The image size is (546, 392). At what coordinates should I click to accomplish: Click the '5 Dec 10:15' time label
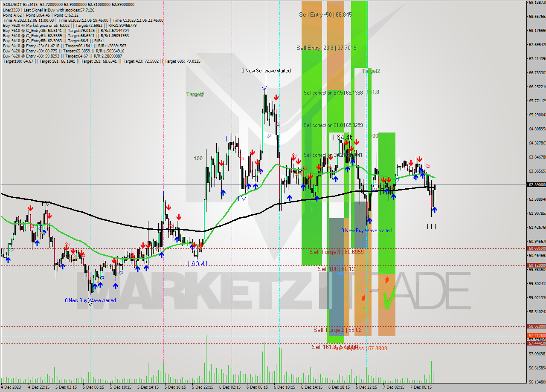(x=120, y=387)
